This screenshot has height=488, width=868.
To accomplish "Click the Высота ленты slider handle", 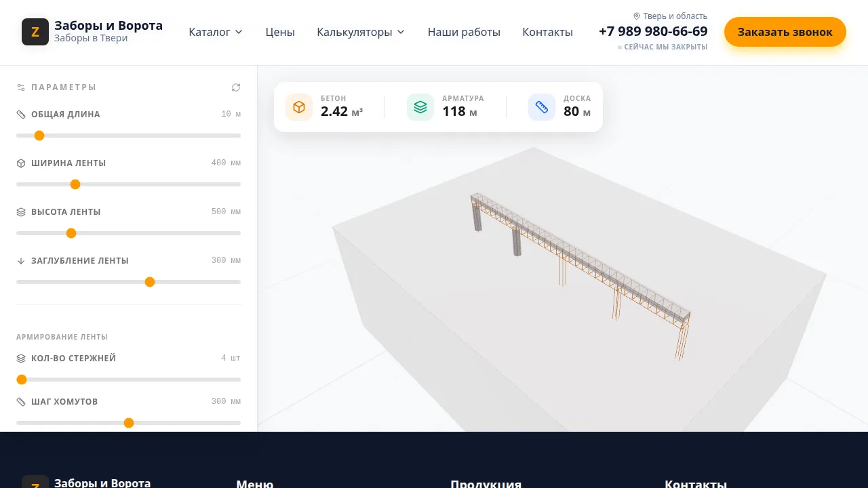I will [71, 233].
